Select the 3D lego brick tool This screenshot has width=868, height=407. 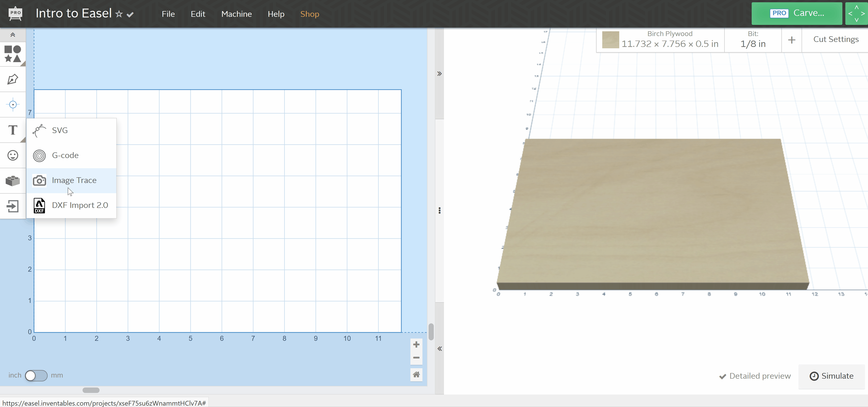click(12, 180)
